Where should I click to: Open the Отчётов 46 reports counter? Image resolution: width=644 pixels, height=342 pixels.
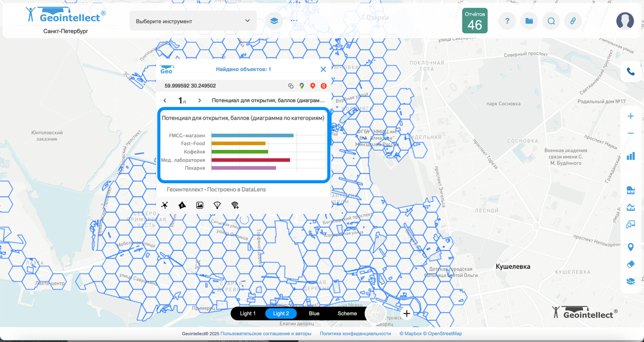point(474,21)
